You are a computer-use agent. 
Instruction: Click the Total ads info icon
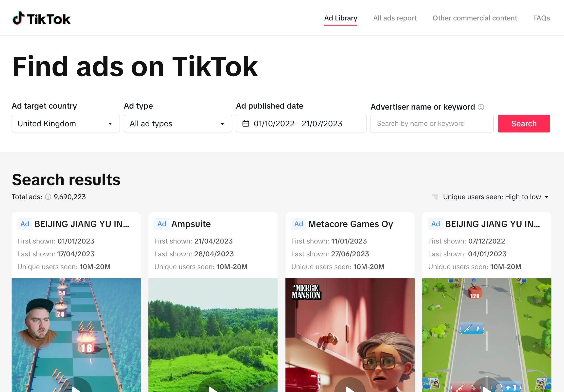pyautogui.click(x=48, y=197)
